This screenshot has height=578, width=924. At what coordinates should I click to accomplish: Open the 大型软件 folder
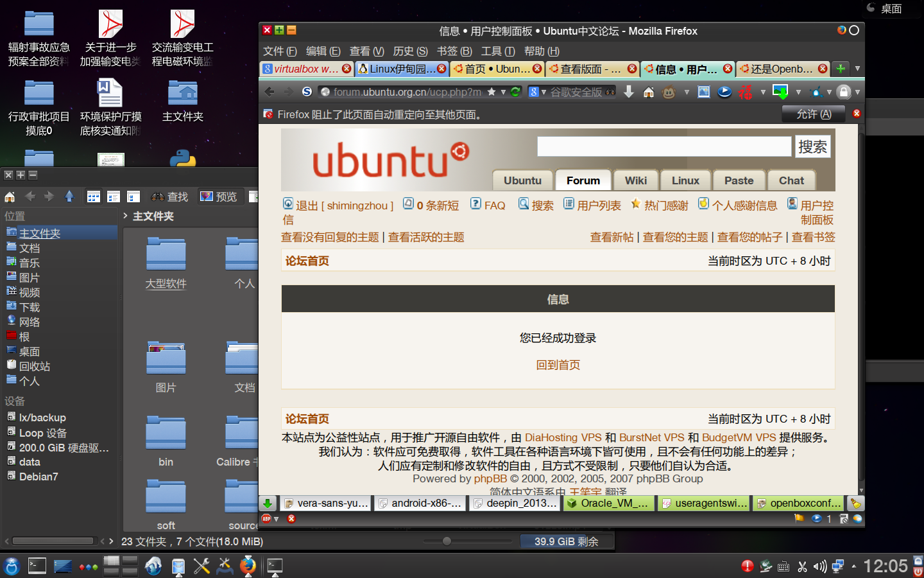166,263
